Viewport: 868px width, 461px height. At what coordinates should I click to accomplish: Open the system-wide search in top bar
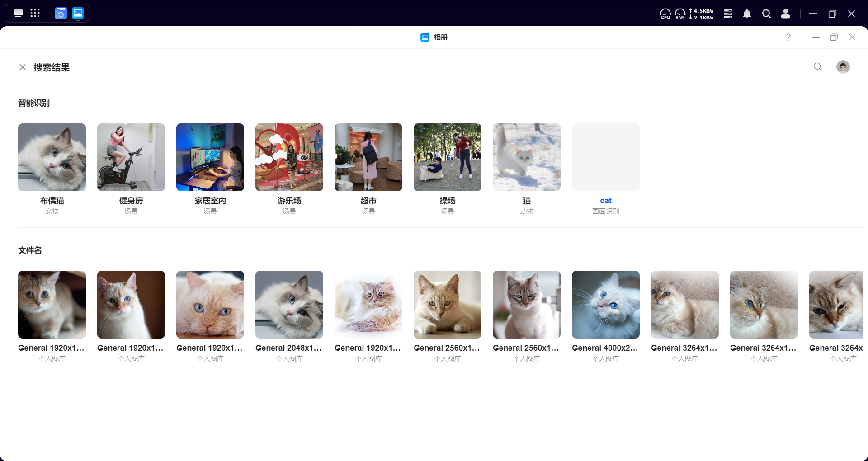point(766,14)
